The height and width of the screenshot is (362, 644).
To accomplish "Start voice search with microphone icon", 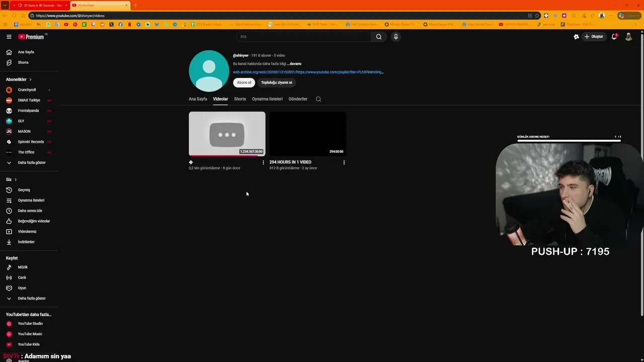I will [396, 37].
